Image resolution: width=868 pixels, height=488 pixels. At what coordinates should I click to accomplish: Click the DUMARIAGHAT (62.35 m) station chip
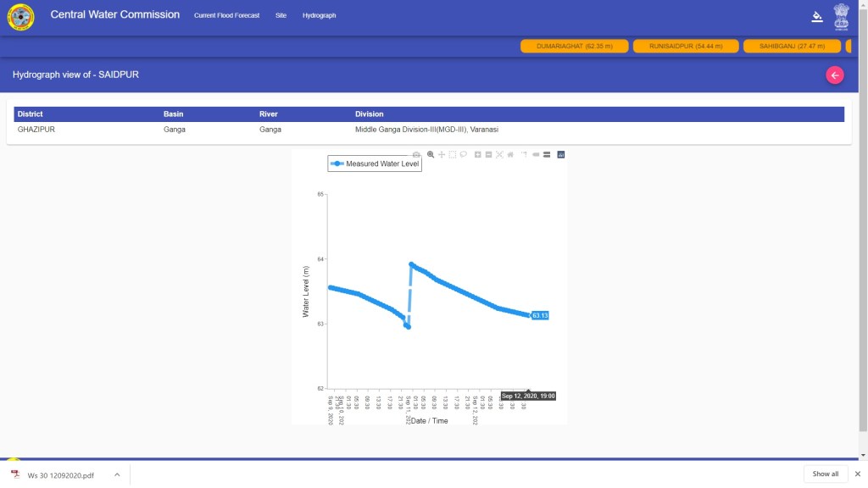[x=574, y=46]
